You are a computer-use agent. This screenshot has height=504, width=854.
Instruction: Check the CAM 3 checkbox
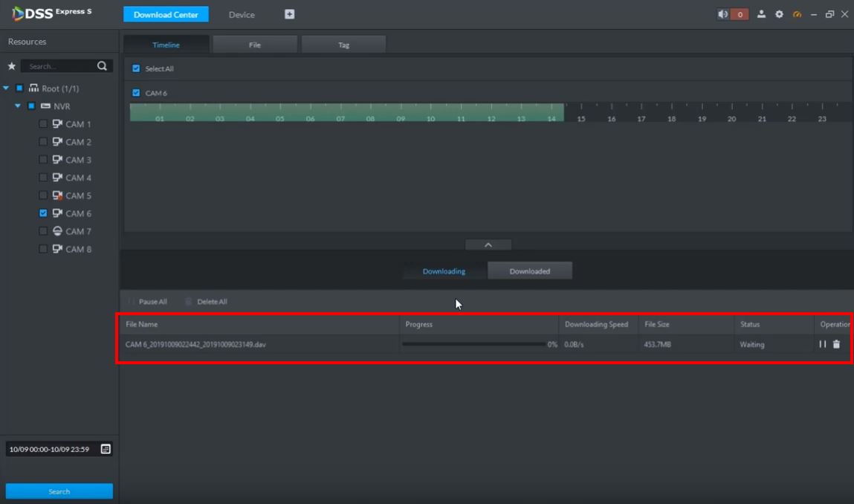43,160
